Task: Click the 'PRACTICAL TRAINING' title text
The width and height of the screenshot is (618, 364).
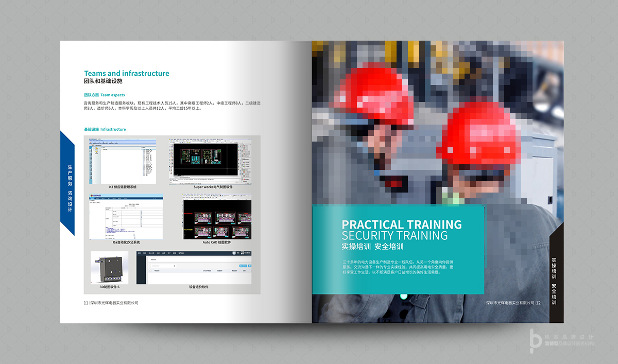Action: pos(402,224)
